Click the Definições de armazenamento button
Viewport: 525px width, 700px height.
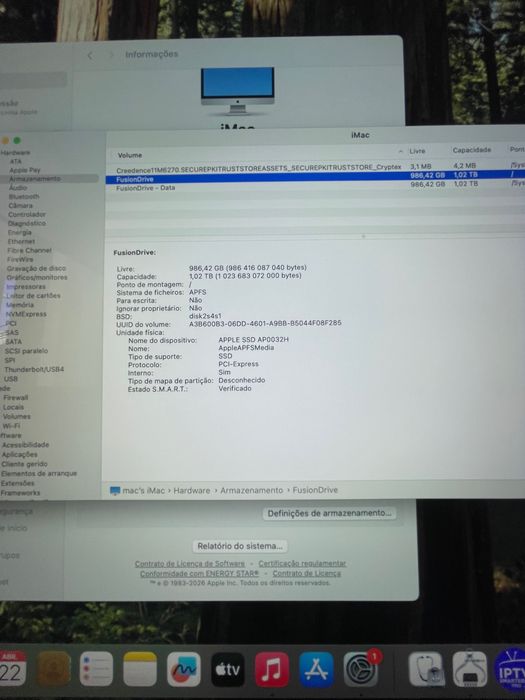tap(329, 513)
